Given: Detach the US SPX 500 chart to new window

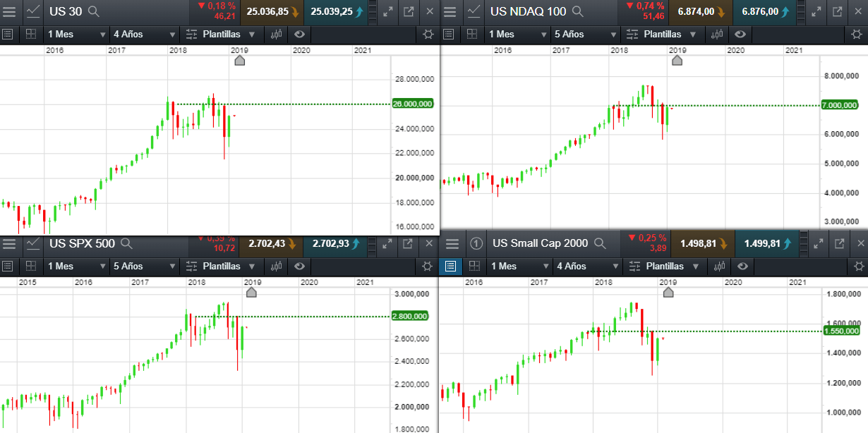Looking at the screenshot, I should point(409,244).
